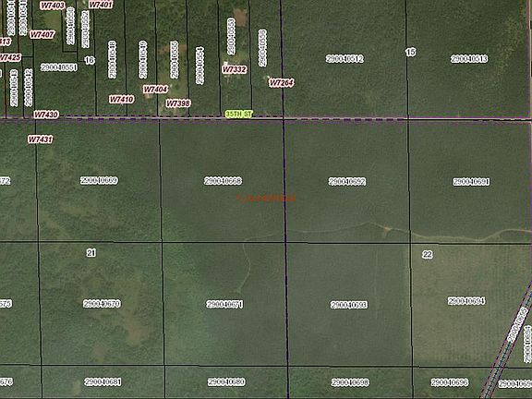Select address label W7332
532x399 pixels.
click(x=234, y=69)
